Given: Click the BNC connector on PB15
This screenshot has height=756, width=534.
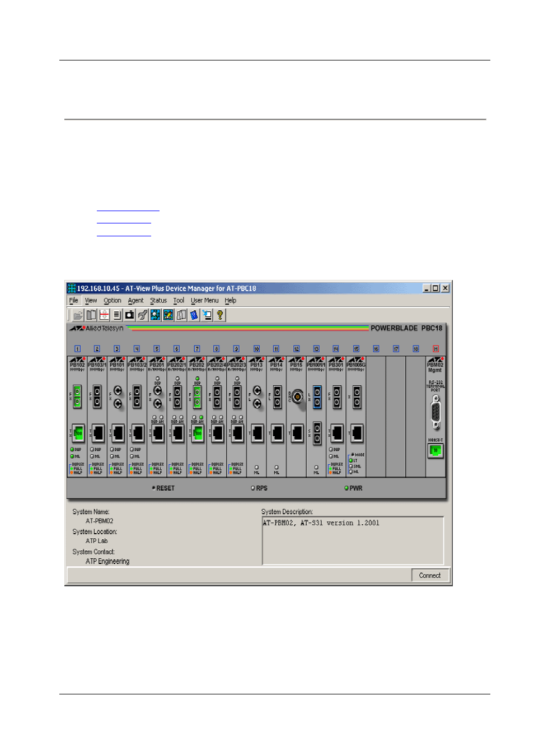Looking at the screenshot, I should pos(297,397).
